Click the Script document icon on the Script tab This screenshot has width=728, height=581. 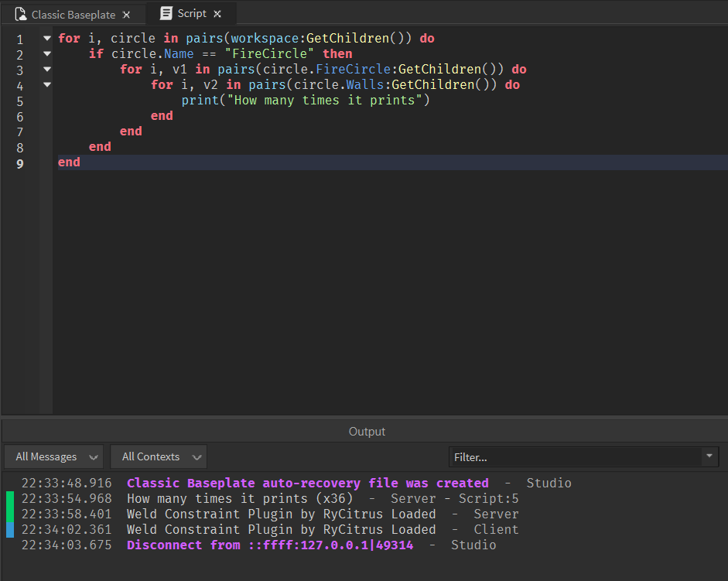click(x=165, y=13)
